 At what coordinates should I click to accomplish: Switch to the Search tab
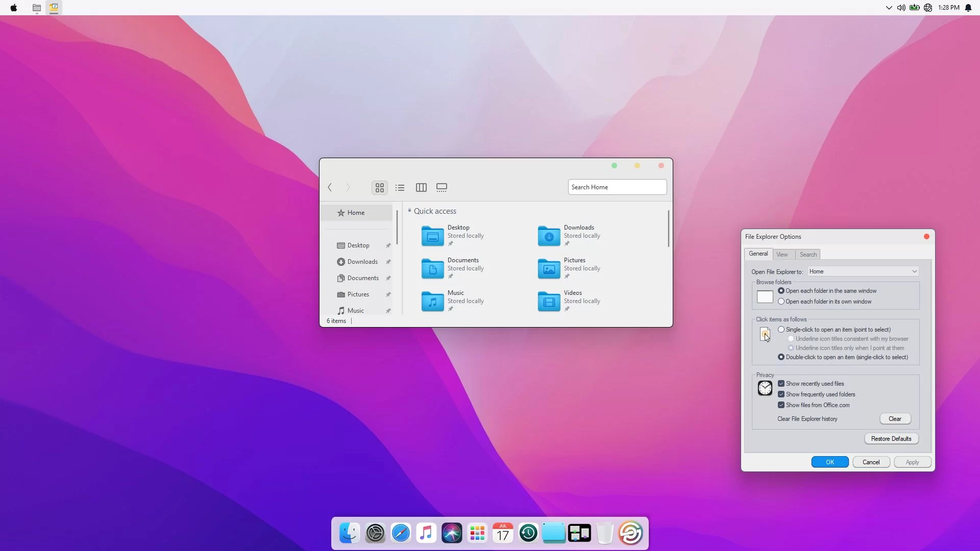pyautogui.click(x=808, y=255)
